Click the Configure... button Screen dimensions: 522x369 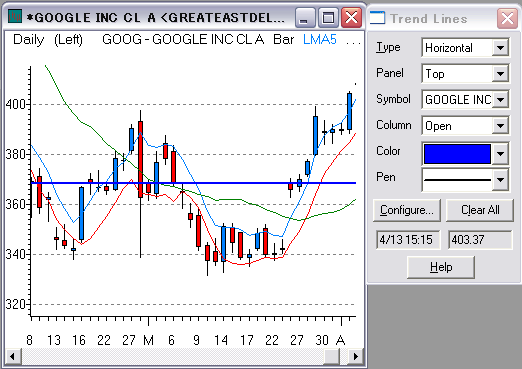(x=407, y=210)
